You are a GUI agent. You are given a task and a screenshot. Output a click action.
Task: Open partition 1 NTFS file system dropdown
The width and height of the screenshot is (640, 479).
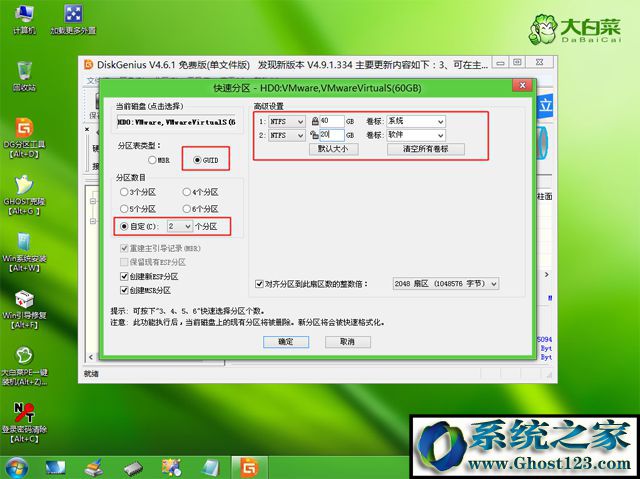[x=287, y=122]
